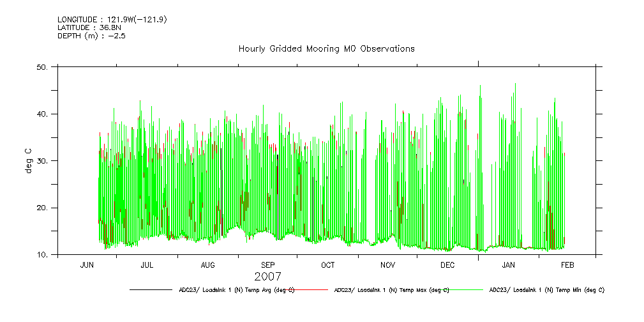This screenshot has height=322, width=644.
Task: Select the SEP month label on time axis
Action: 268,264
